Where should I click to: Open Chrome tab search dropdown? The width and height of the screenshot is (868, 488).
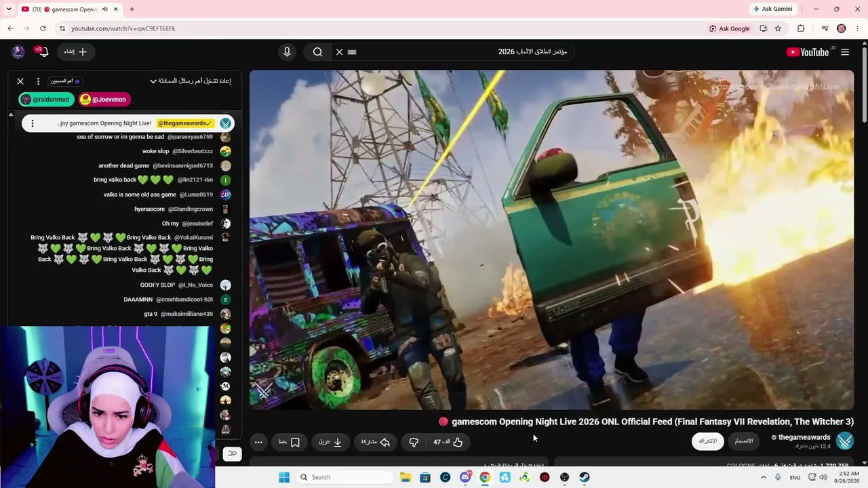(8, 9)
